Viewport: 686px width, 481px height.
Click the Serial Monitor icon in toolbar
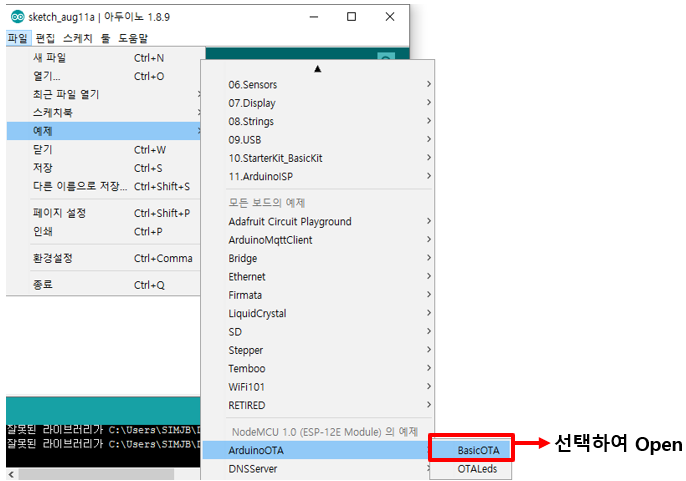pyautogui.click(x=386, y=56)
